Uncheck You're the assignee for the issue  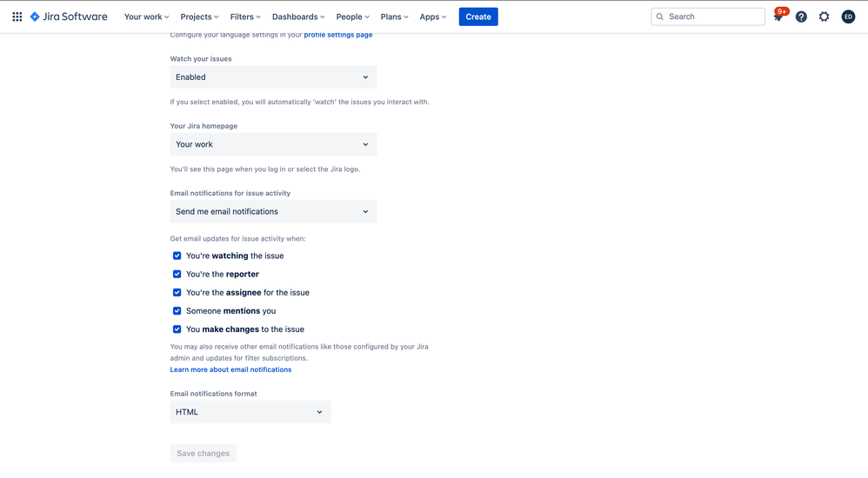coord(177,292)
